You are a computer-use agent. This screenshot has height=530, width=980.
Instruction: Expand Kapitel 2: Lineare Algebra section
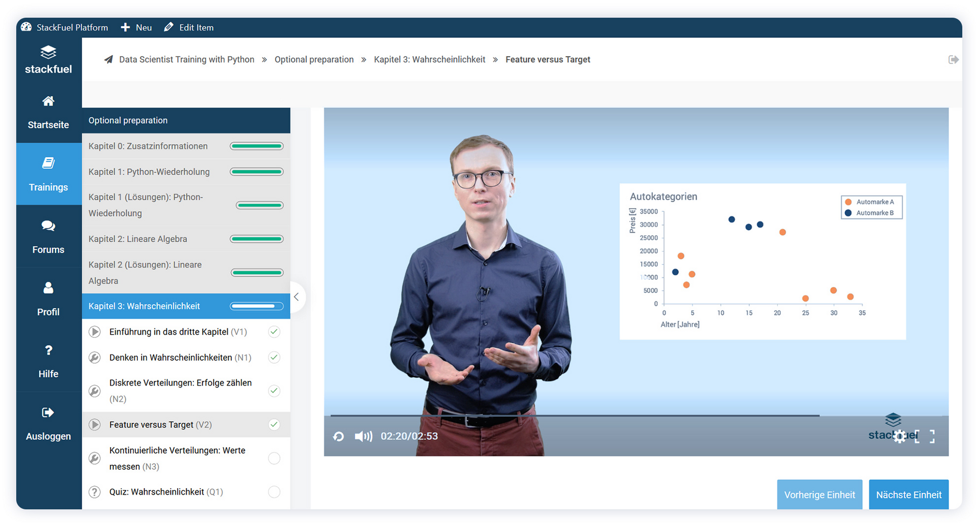pyautogui.click(x=138, y=239)
